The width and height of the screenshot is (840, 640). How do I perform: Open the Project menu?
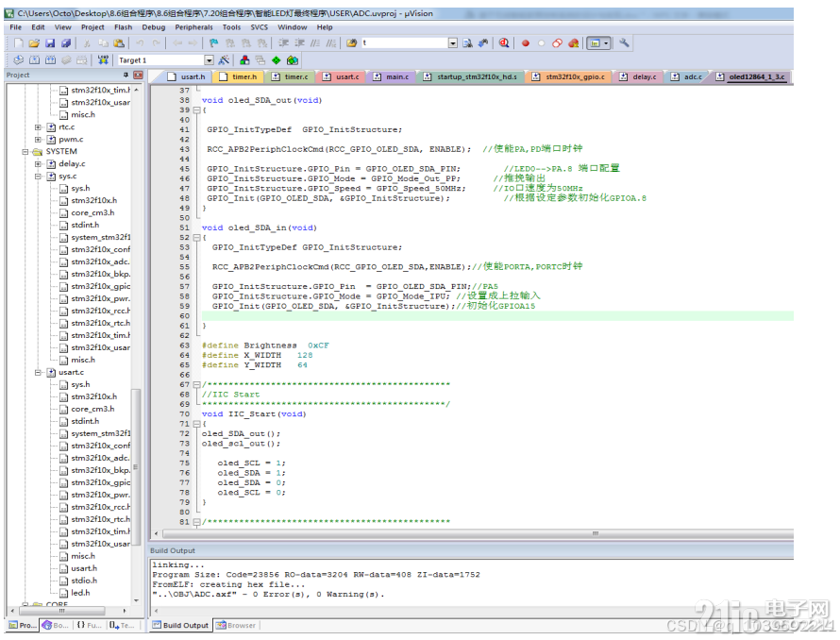pos(92,27)
